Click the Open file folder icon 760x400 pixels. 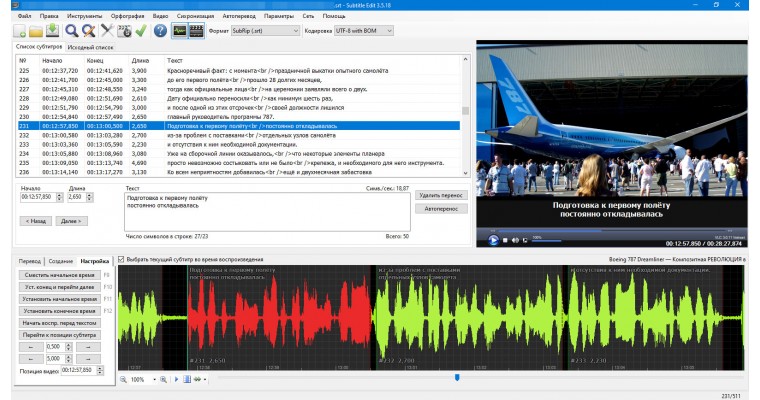pos(37,31)
